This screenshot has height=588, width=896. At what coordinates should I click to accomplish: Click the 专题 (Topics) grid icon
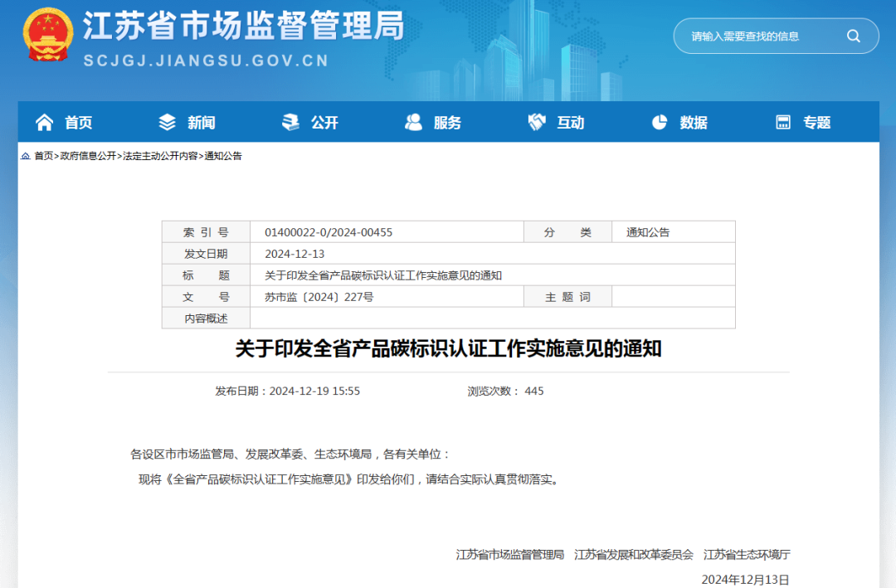click(783, 122)
